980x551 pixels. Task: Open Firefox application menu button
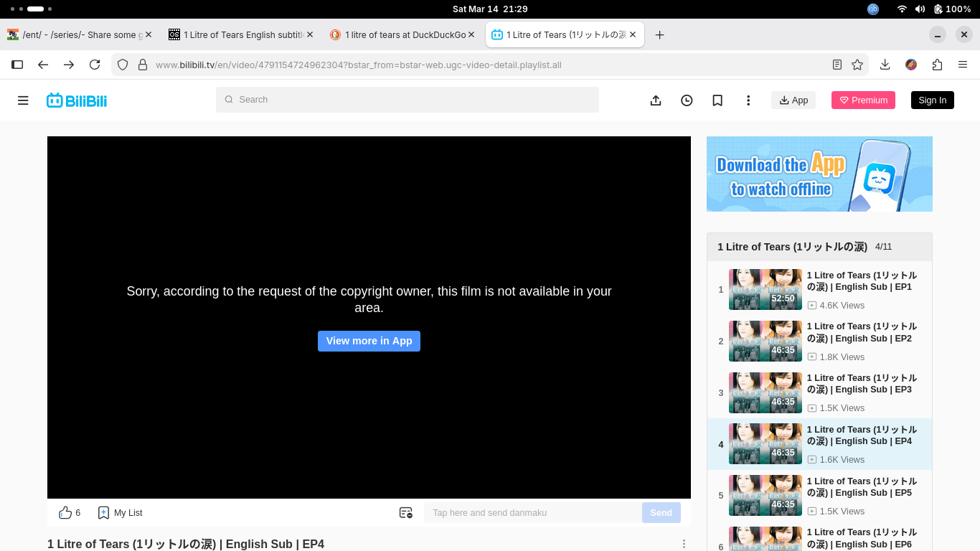click(963, 65)
